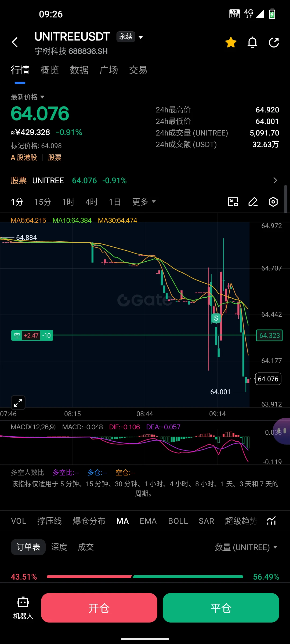Tap the share icon in header
The height and width of the screenshot is (644, 290).
(x=274, y=42)
